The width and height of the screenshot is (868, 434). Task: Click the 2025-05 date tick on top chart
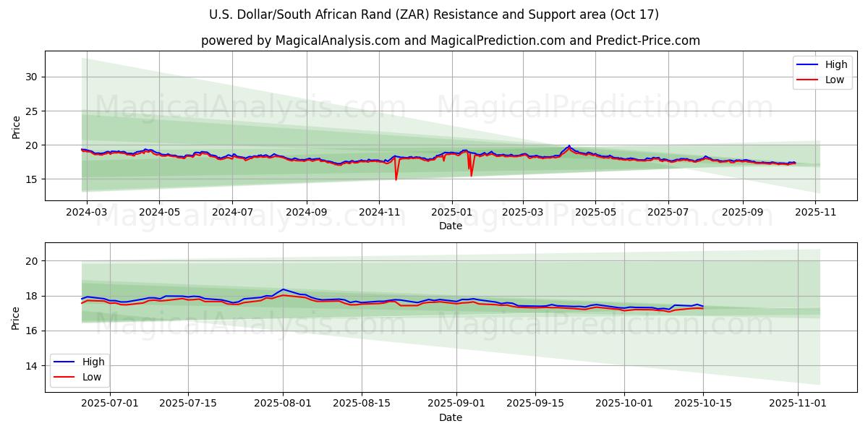coord(595,213)
